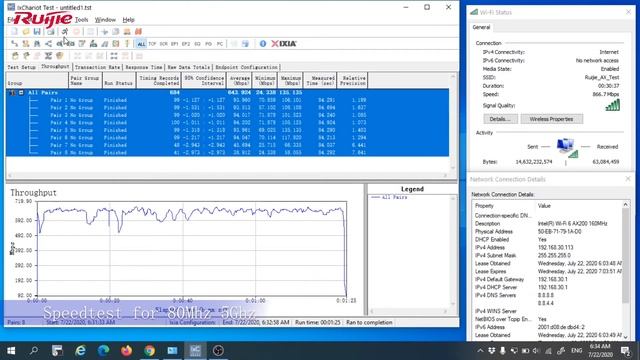
Task: Click the Relative Precision column header
Action: pos(353,80)
